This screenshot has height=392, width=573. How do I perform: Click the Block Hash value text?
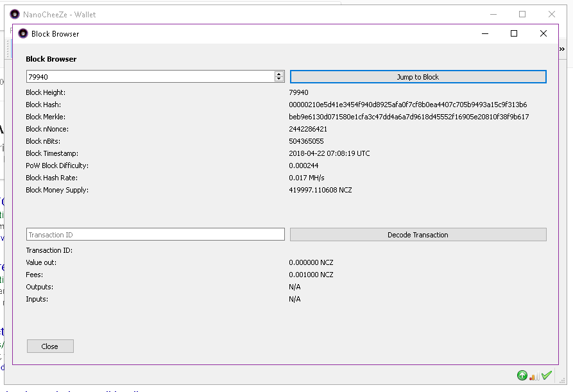[x=407, y=105]
